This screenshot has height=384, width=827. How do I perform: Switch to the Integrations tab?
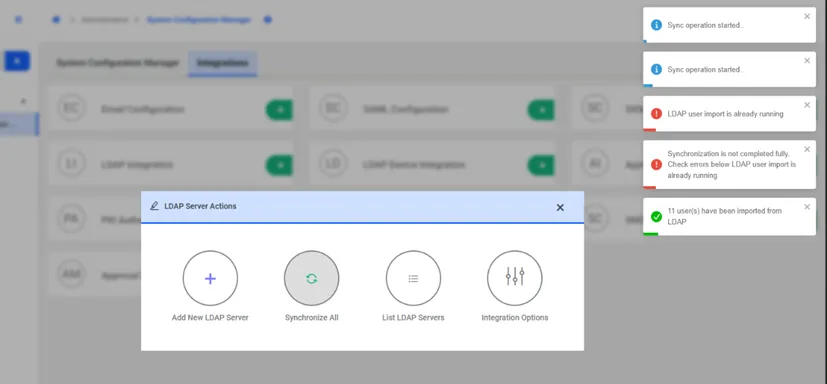pyautogui.click(x=223, y=63)
